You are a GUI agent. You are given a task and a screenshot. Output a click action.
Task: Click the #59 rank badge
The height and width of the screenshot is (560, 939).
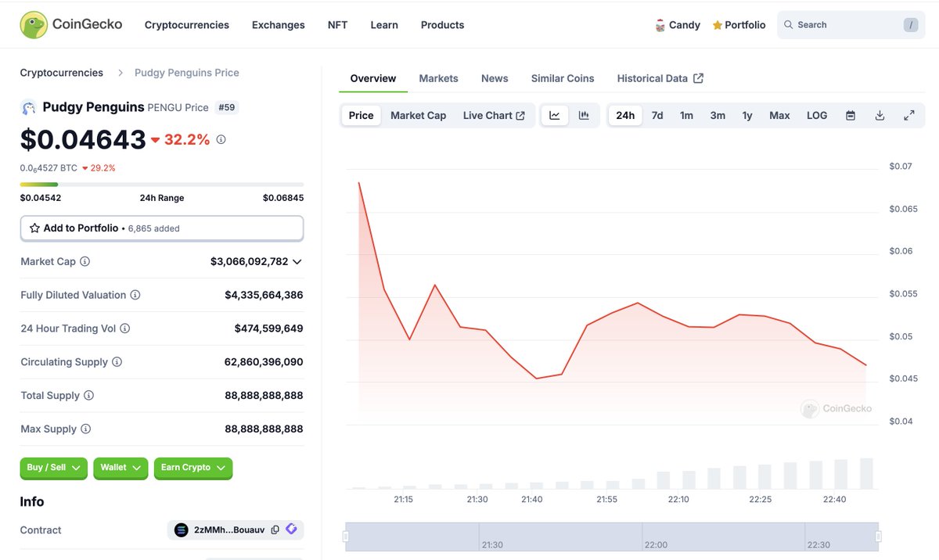(x=226, y=107)
